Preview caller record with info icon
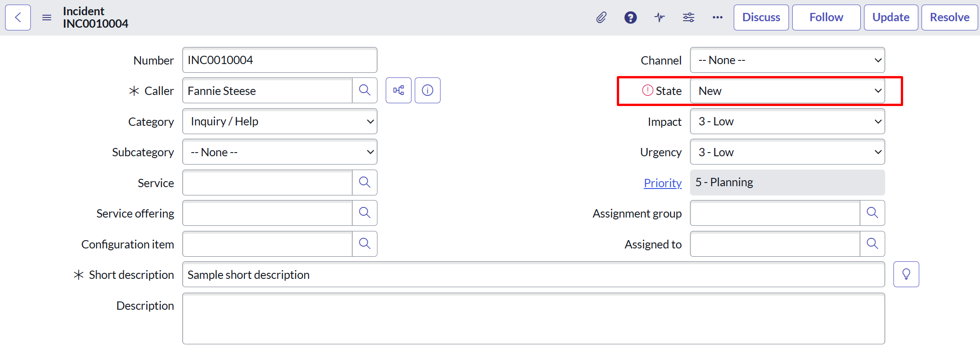Viewport: 980px width, 348px height. tap(427, 90)
